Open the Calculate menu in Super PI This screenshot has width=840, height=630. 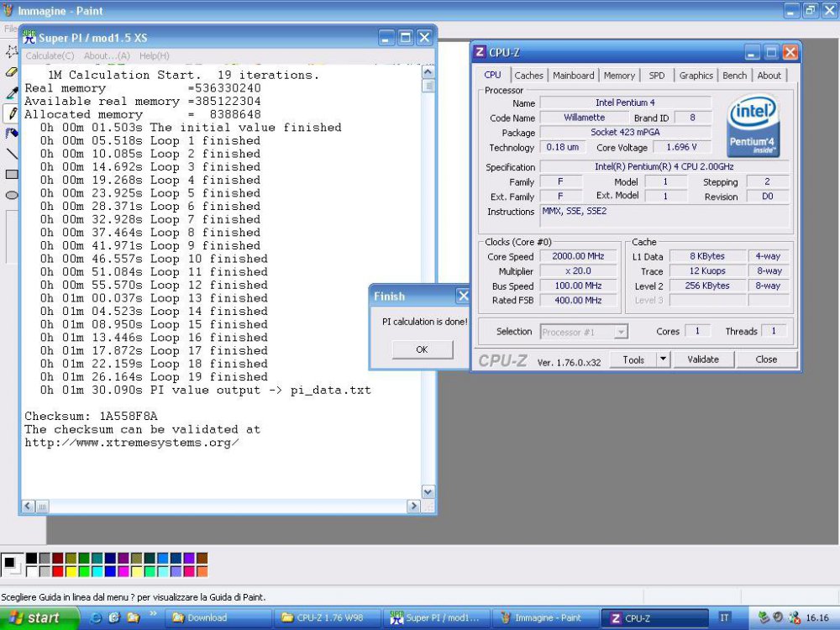pos(47,55)
